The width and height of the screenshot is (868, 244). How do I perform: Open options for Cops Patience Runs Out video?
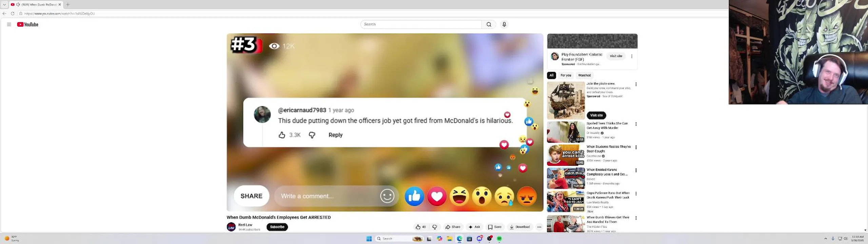(636, 194)
